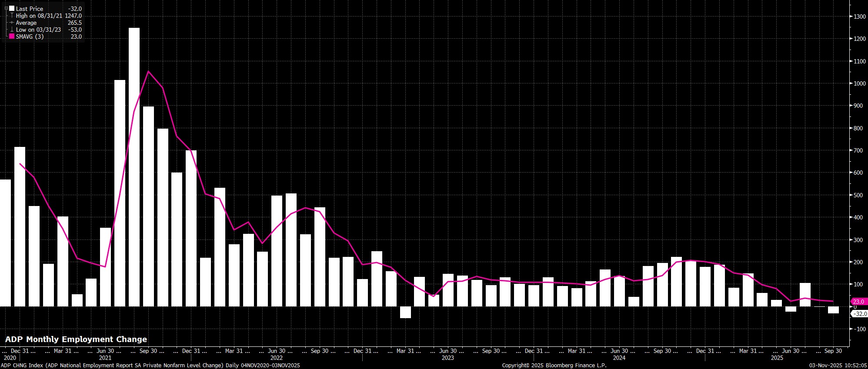This screenshot has height=369, width=868.
Task: Click the 1300 tick arrow on y-axis
Action: pos(851,17)
